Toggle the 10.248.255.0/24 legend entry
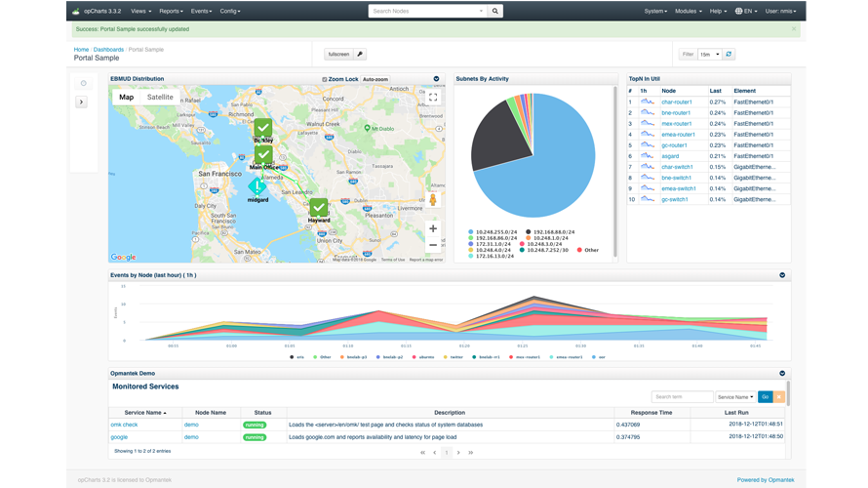The width and height of the screenshot is (868, 488). click(x=471, y=232)
